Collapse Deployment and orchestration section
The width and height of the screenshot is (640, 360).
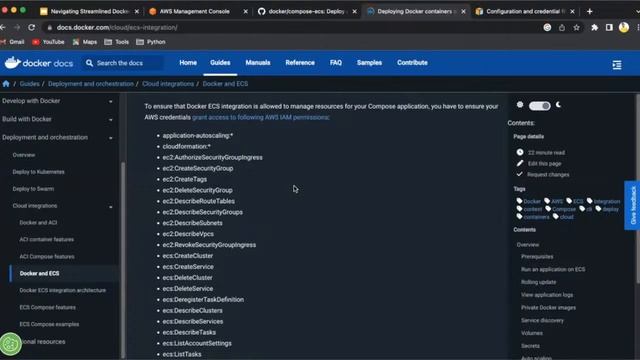111,138
